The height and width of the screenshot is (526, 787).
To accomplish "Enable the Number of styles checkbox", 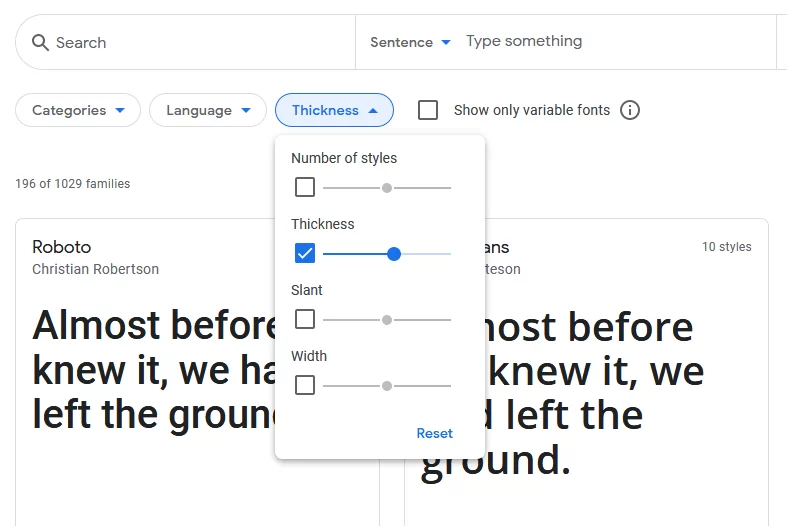I will [305, 187].
